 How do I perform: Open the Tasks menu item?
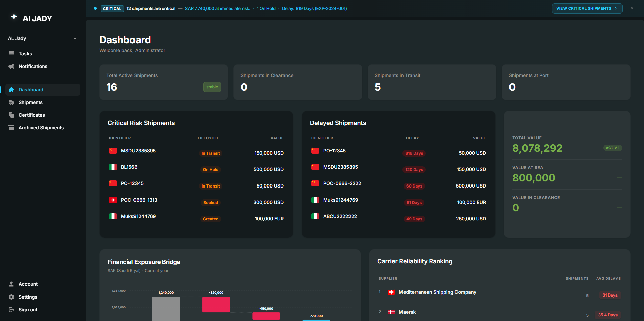point(43,54)
